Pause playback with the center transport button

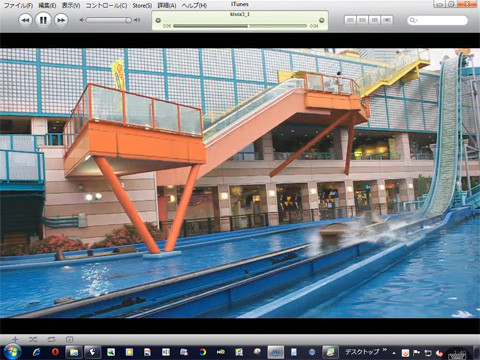43,20
